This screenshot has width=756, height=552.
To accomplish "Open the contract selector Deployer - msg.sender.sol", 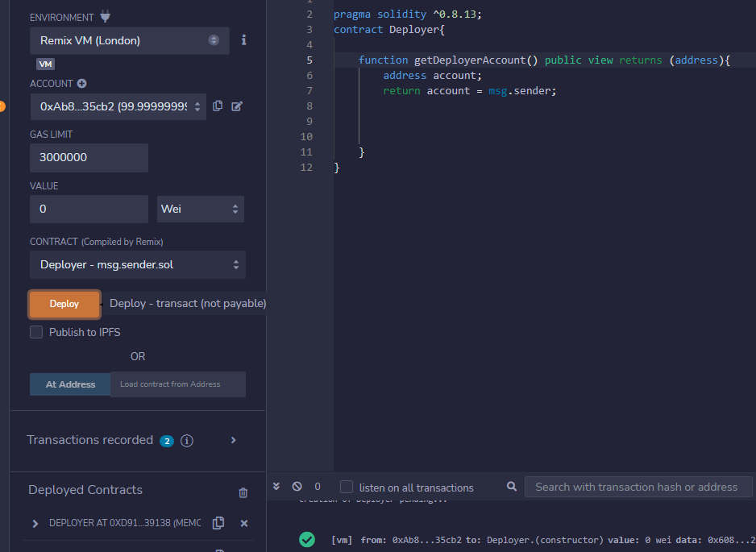I will click(137, 264).
